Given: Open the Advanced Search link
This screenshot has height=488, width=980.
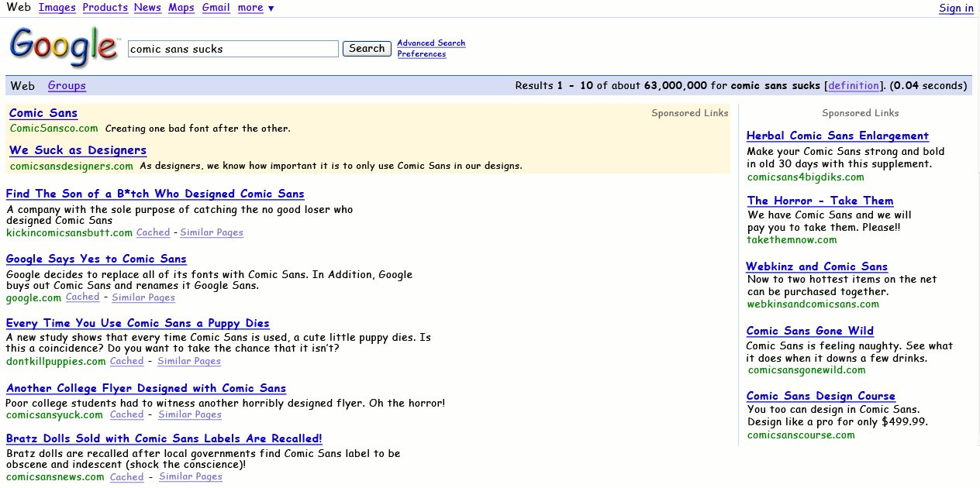Looking at the screenshot, I should pos(431,43).
